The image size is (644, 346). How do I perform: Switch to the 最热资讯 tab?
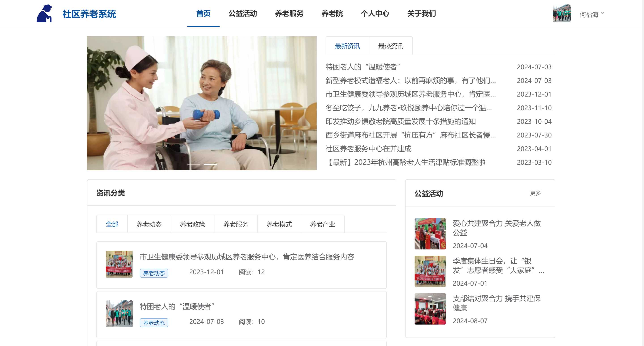tap(390, 46)
